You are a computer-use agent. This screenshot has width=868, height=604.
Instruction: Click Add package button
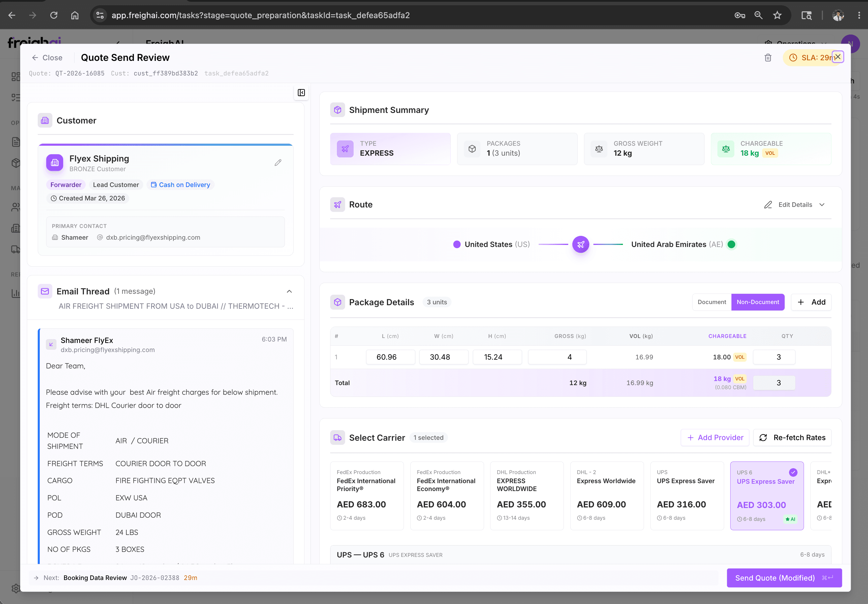(811, 302)
